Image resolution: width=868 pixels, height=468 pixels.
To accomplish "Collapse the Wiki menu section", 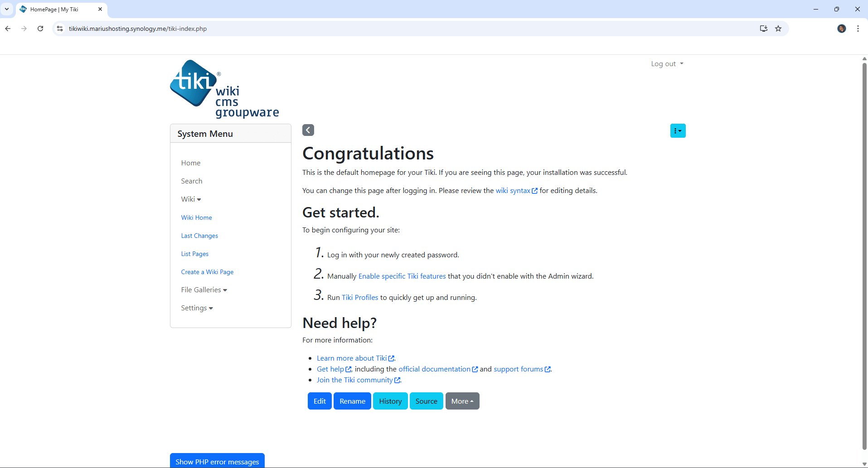I will pos(191,199).
